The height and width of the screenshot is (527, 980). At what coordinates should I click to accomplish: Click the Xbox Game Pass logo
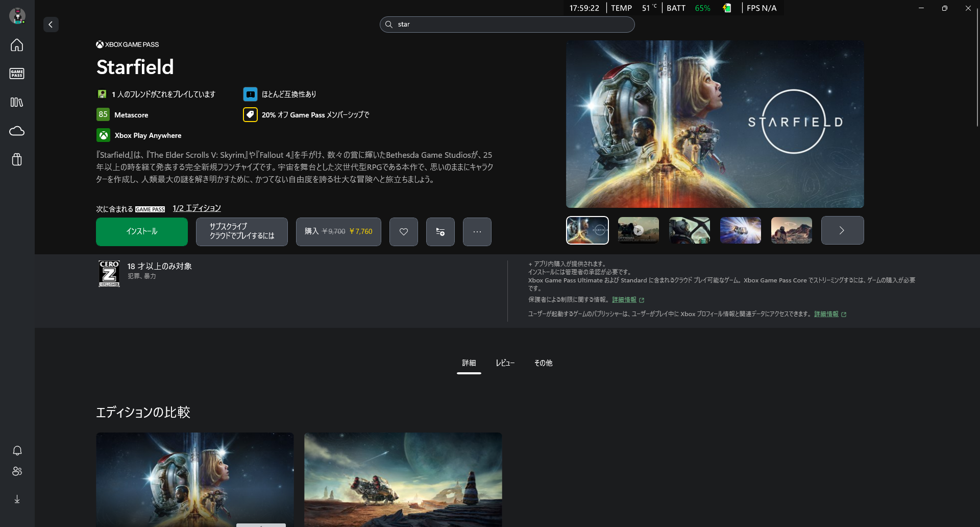128,44
